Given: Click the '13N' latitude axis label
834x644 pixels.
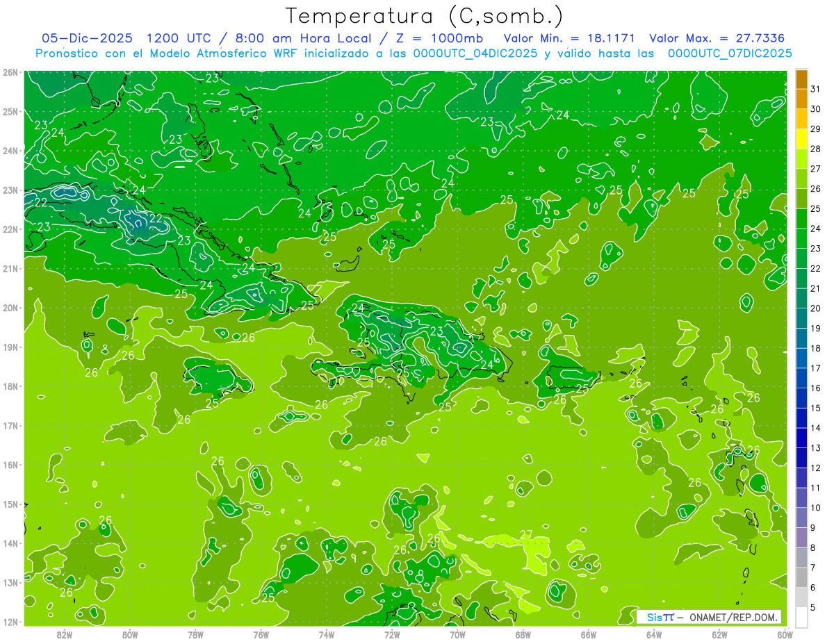Looking at the screenshot, I should (10, 582).
